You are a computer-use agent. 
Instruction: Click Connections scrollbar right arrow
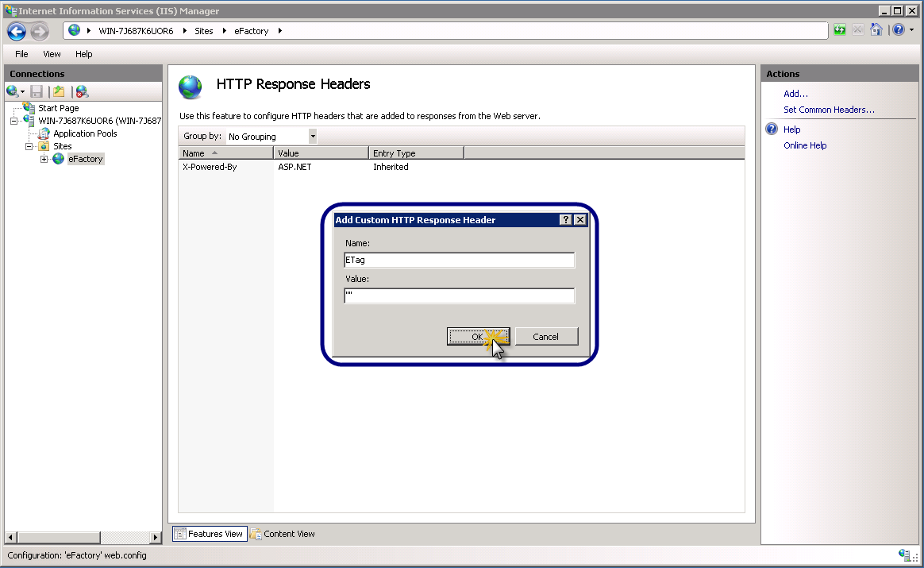coord(156,537)
